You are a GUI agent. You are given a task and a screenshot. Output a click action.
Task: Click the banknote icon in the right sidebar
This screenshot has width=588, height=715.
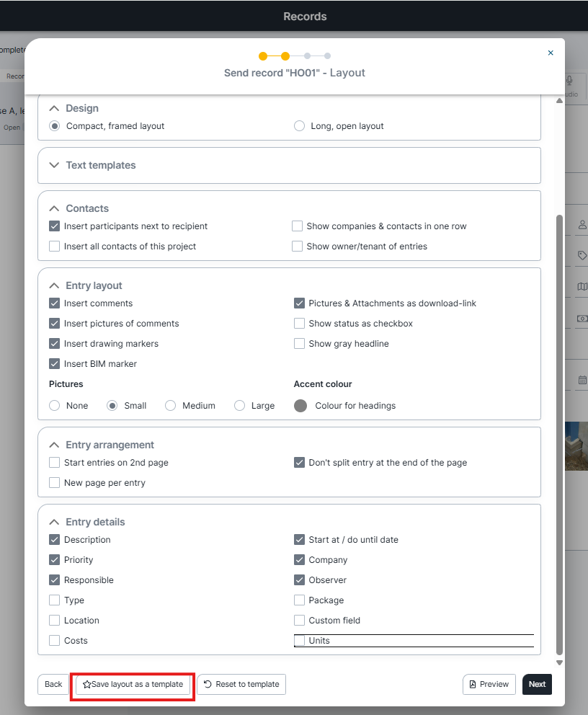pyautogui.click(x=582, y=319)
